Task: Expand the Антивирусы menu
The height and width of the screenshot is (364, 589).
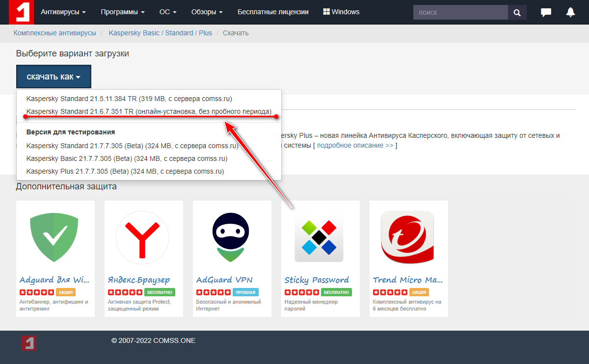Action: (x=63, y=12)
